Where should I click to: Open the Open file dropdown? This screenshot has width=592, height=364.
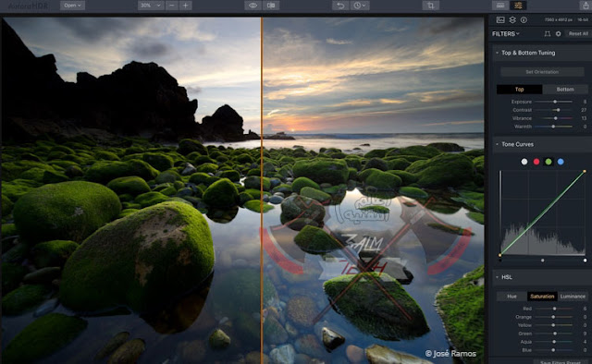[x=72, y=6]
